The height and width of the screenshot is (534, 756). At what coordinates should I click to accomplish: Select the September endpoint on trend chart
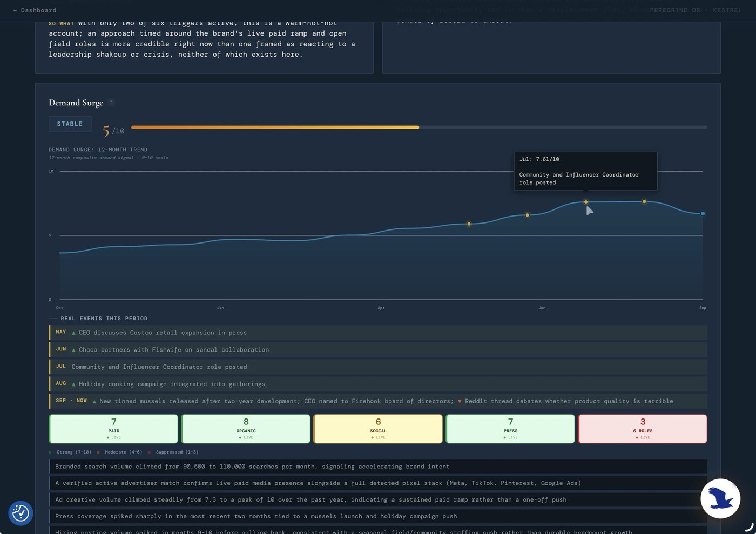(703, 214)
